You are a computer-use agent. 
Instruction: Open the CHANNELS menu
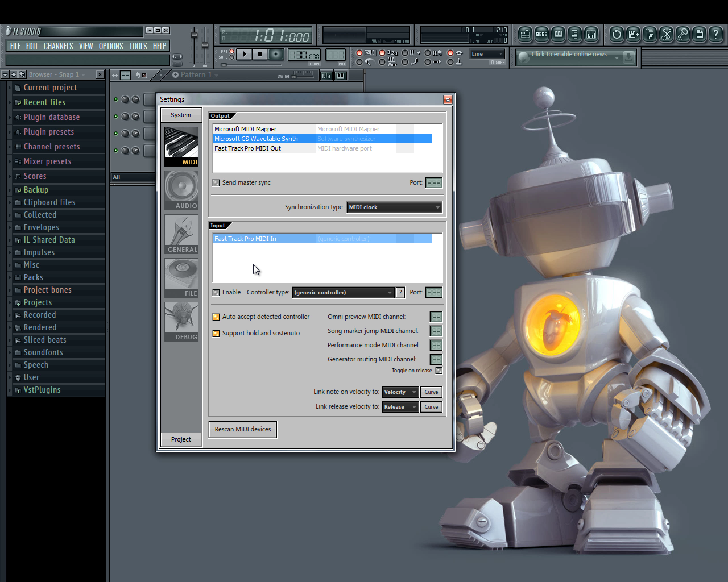coord(58,47)
